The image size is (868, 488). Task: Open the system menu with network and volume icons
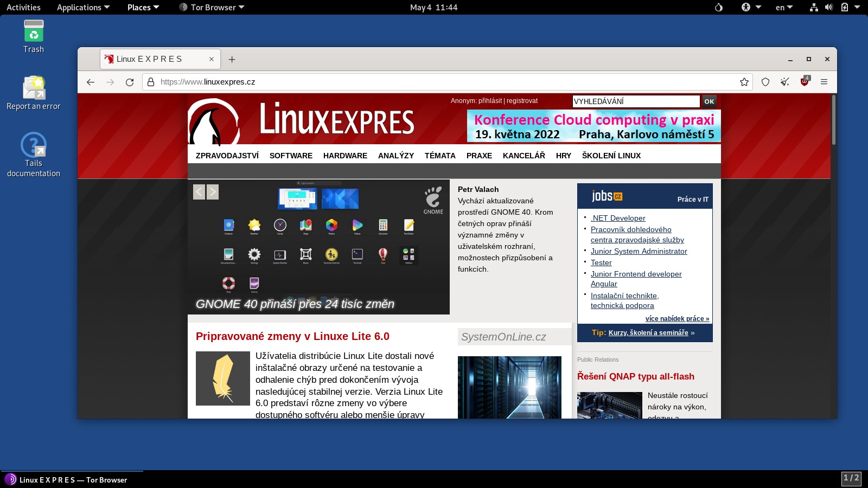[x=834, y=8]
